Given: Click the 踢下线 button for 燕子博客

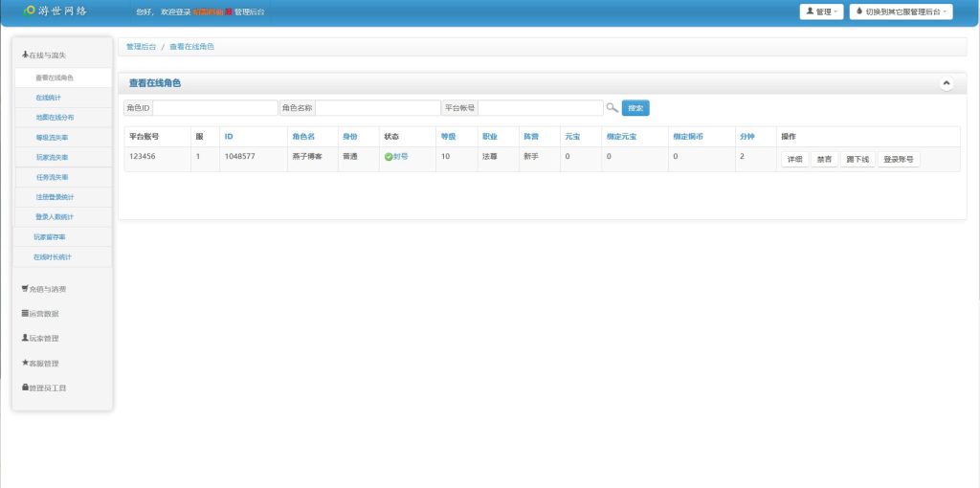Looking at the screenshot, I should click(x=857, y=160).
